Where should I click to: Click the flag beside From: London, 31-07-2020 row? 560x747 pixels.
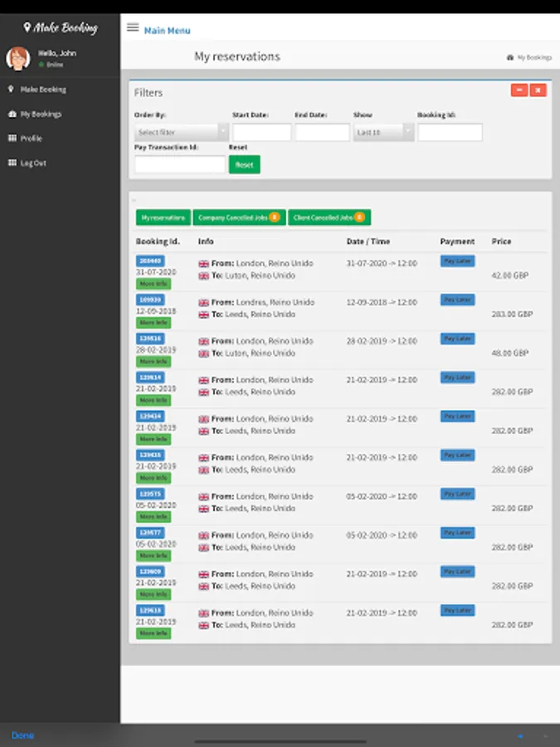pyautogui.click(x=204, y=263)
